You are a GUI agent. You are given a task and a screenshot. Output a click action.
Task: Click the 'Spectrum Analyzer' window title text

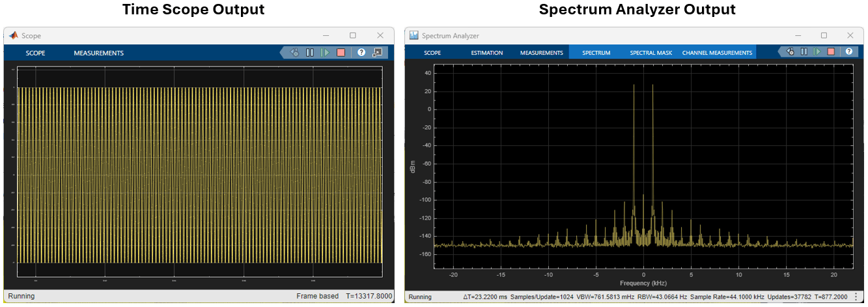pos(451,36)
